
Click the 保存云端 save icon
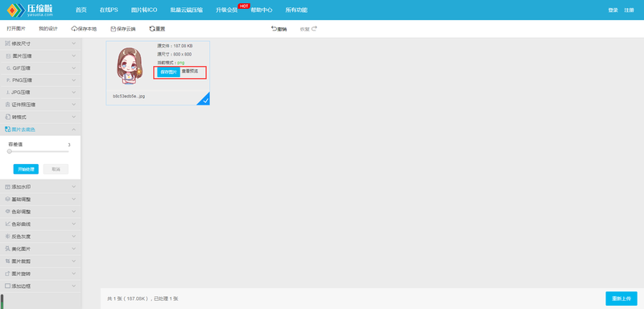point(114,29)
